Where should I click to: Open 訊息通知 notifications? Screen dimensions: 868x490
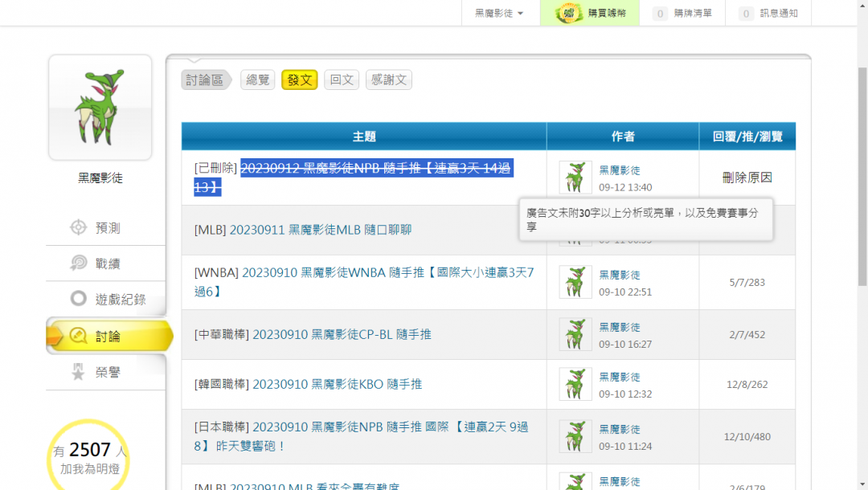pos(768,13)
